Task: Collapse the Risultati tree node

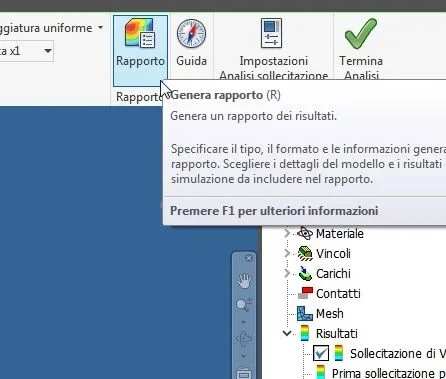Action: coord(287,333)
